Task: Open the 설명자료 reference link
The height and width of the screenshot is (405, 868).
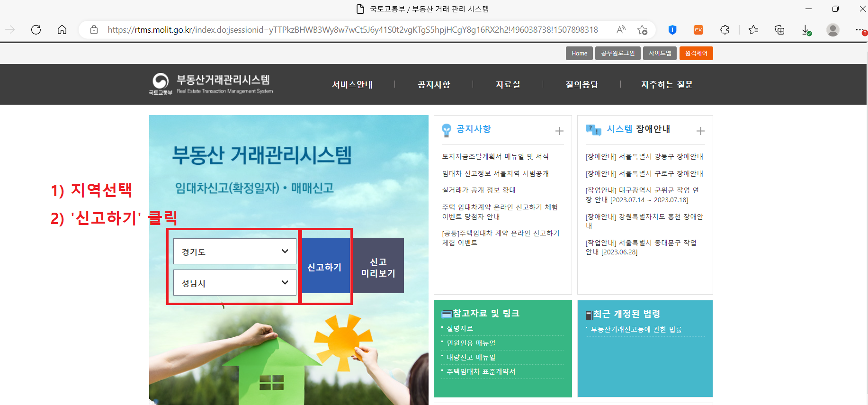Action: coord(460,328)
